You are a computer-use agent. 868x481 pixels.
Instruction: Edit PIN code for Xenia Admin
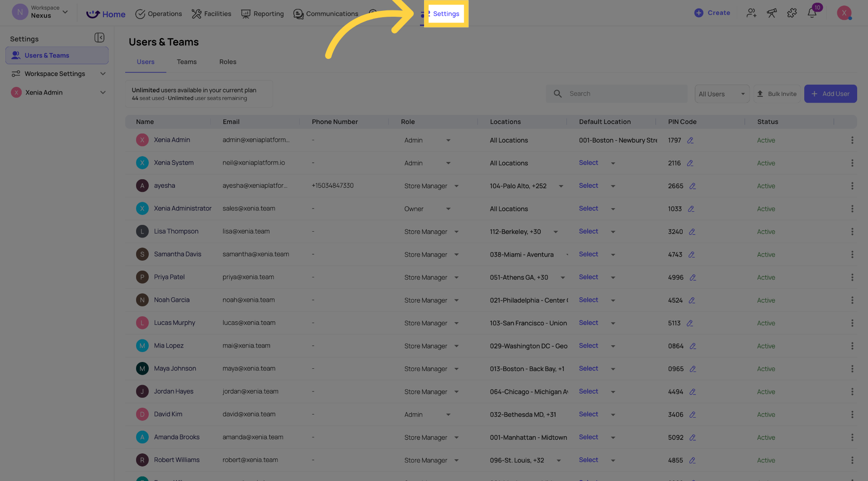click(690, 140)
